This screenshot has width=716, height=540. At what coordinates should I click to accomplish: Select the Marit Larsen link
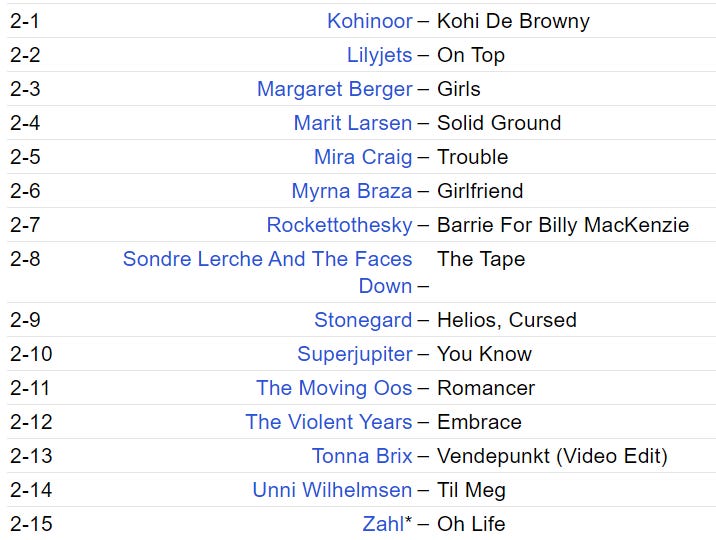coord(352,123)
